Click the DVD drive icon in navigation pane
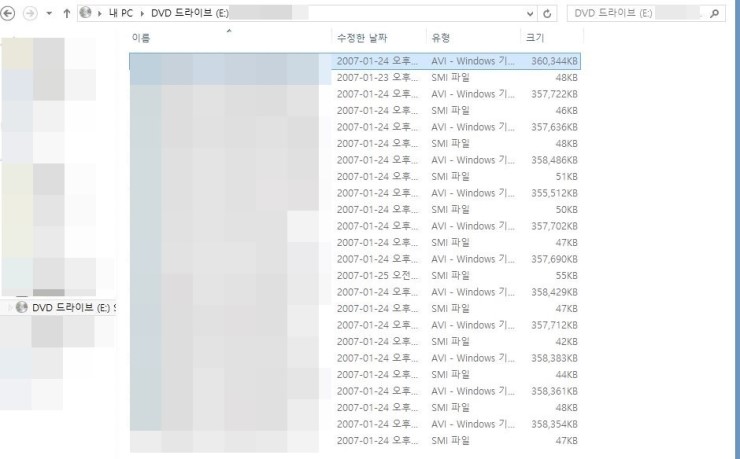The width and height of the screenshot is (740, 459). [x=23, y=307]
